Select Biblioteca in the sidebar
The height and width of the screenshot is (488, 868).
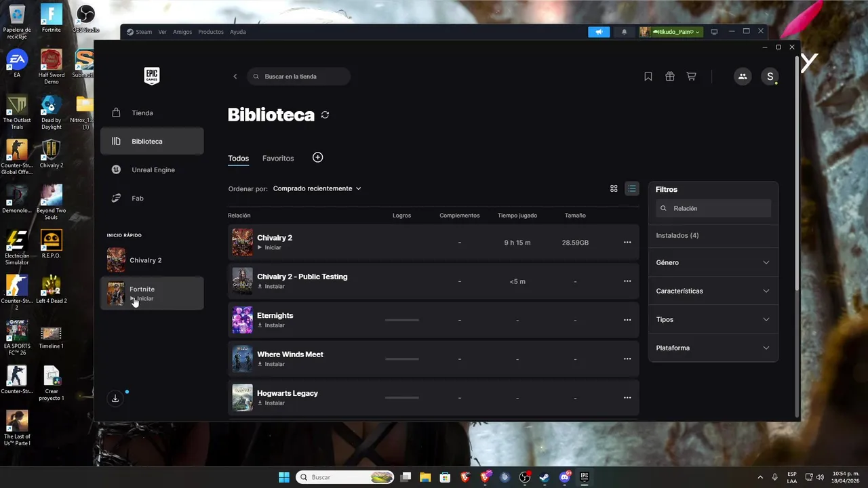(x=152, y=141)
